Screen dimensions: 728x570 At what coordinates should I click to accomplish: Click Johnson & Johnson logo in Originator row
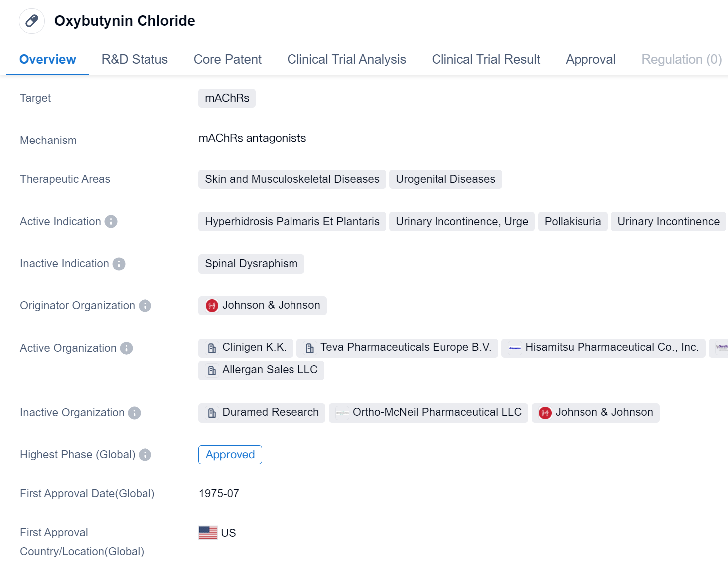[212, 306]
